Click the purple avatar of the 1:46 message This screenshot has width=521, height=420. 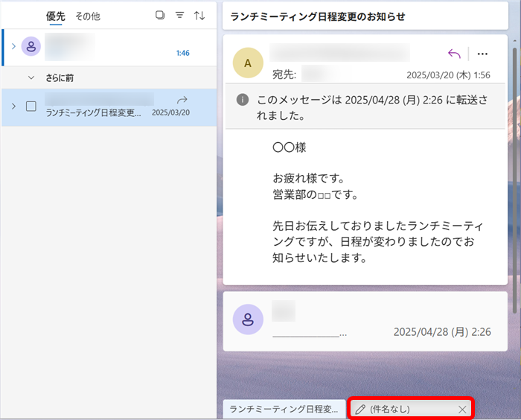(31, 46)
